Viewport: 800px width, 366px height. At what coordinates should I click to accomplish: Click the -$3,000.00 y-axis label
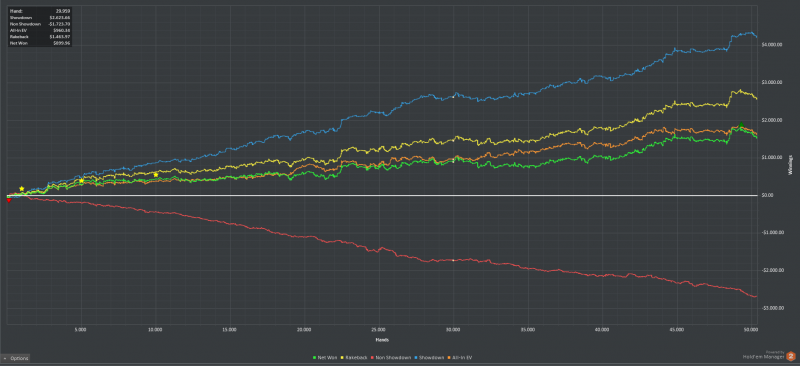click(x=772, y=308)
